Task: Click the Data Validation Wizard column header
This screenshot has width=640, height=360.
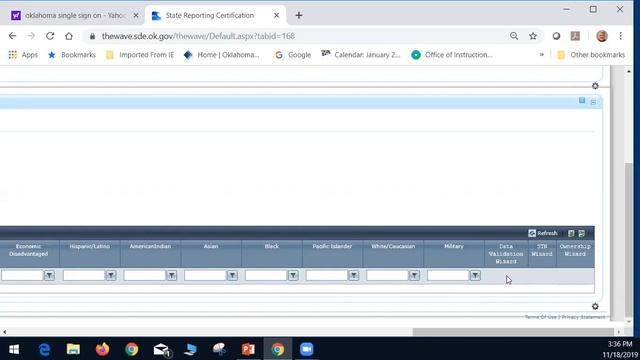Action: pyautogui.click(x=506, y=254)
